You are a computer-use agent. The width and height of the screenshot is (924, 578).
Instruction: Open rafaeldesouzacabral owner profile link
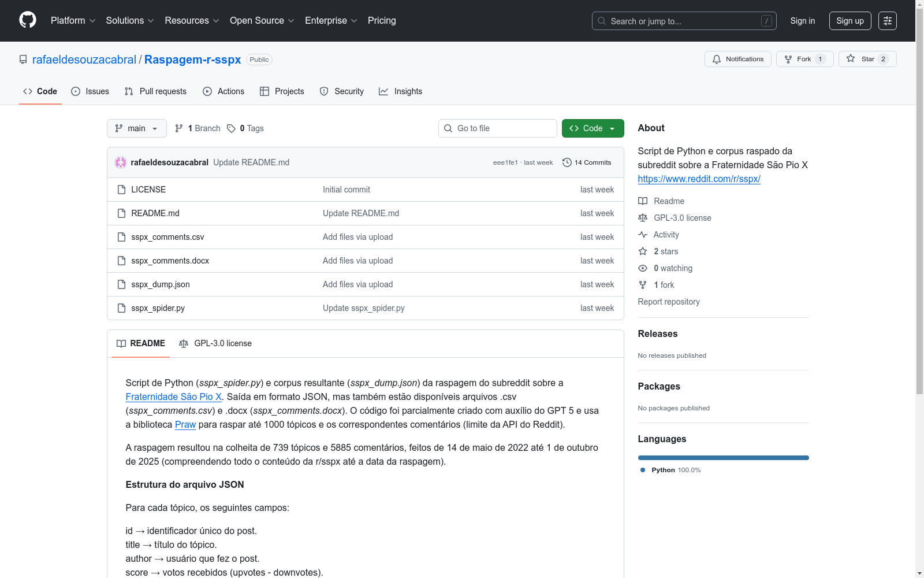click(x=84, y=60)
